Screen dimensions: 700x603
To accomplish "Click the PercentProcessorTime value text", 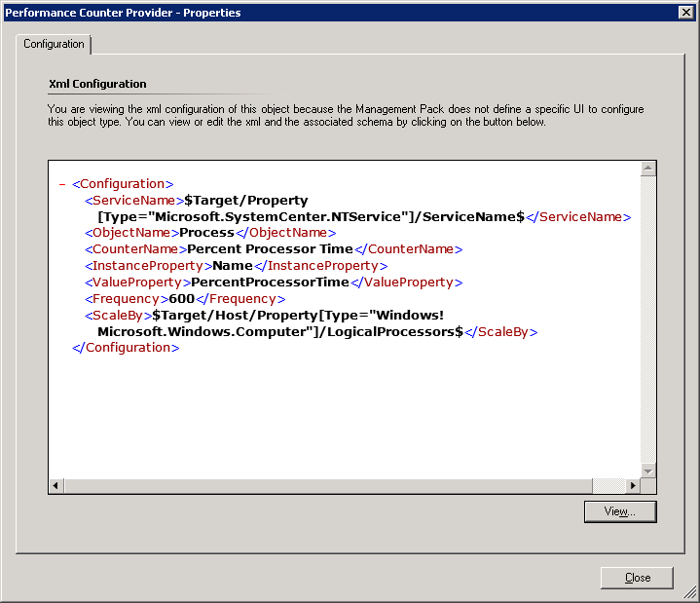I will 270,283.
